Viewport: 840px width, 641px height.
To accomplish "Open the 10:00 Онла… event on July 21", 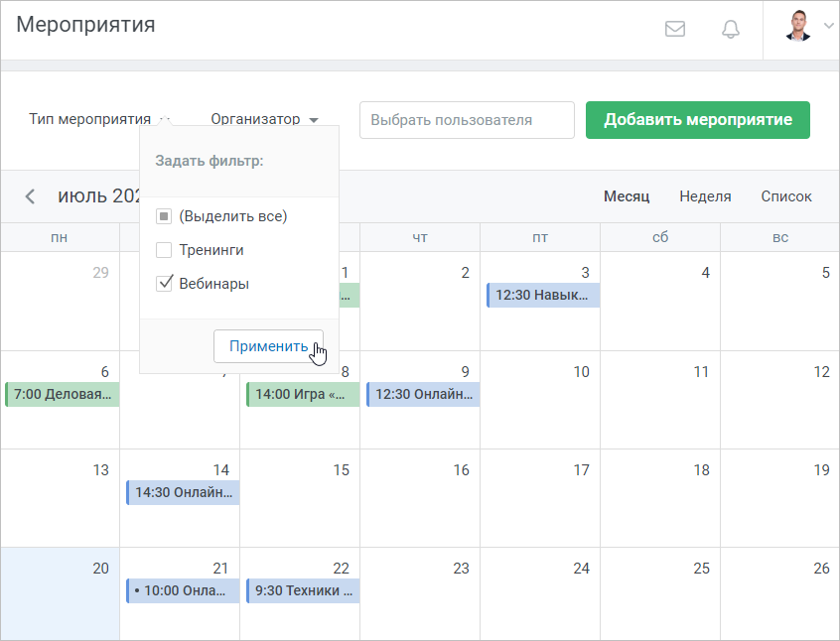I will tap(183, 591).
